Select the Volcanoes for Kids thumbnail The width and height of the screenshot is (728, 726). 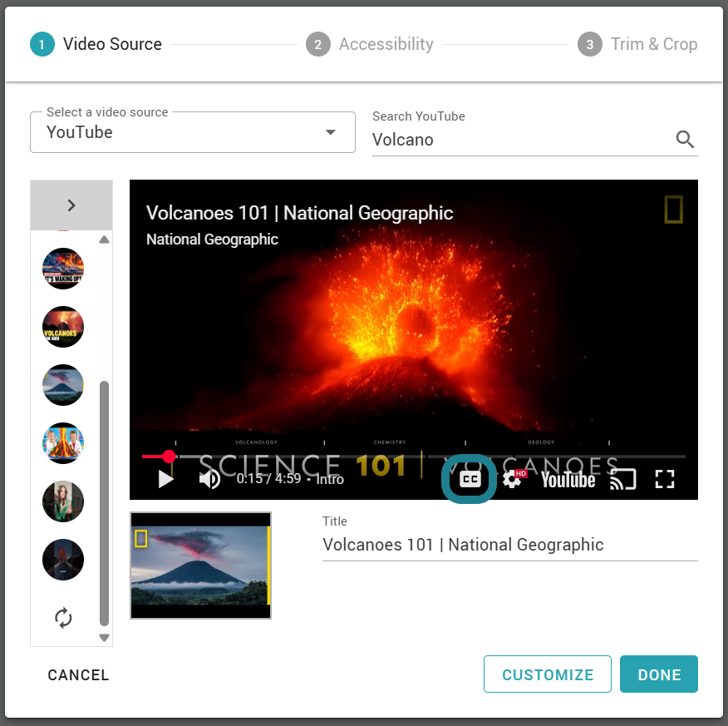pos(63,327)
